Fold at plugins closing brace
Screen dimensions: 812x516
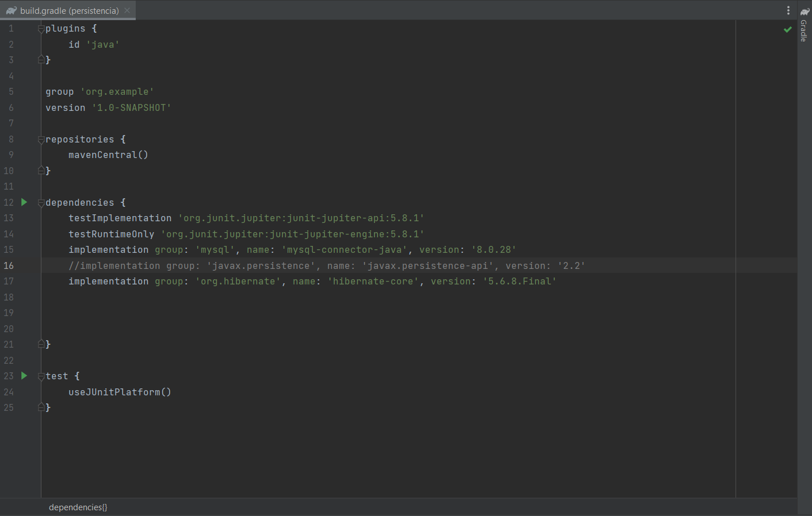click(41, 59)
